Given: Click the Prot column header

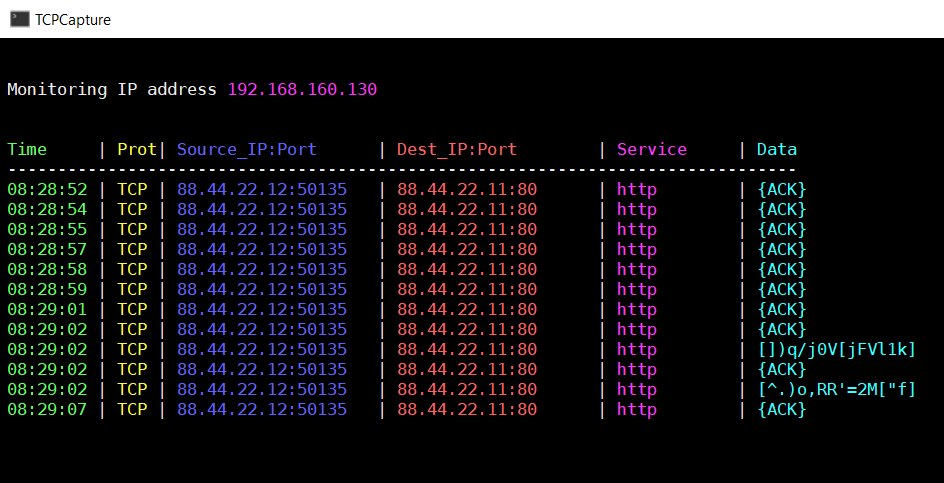Looking at the screenshot, I should [137, 149].
